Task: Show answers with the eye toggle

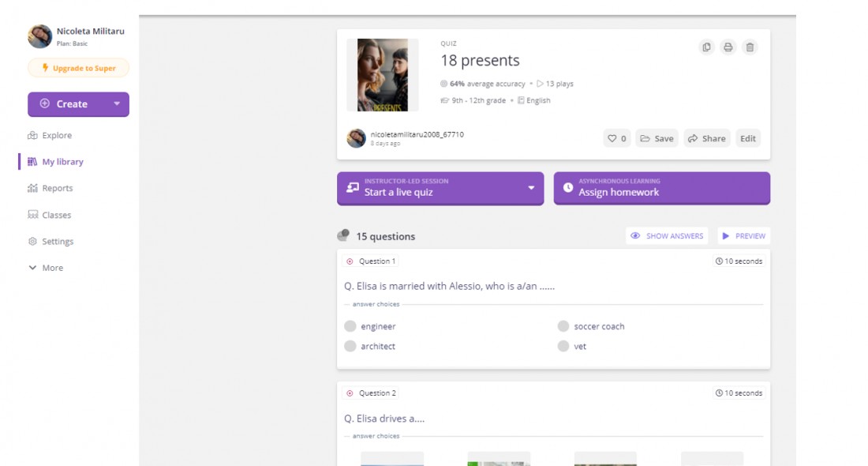Action: click(x=667, y=236)
